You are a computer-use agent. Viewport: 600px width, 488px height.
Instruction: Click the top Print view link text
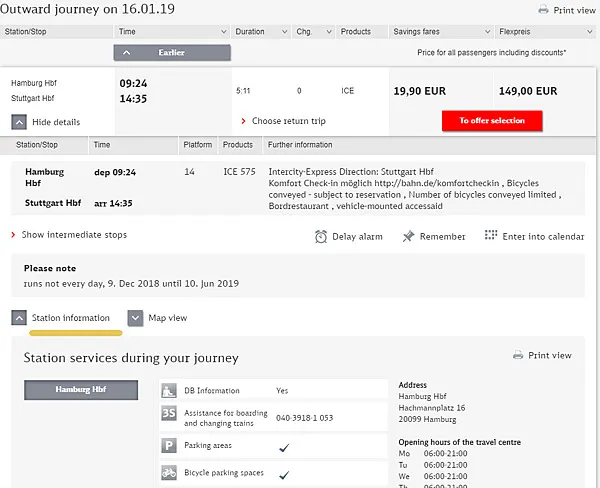(x=574, y=10)
